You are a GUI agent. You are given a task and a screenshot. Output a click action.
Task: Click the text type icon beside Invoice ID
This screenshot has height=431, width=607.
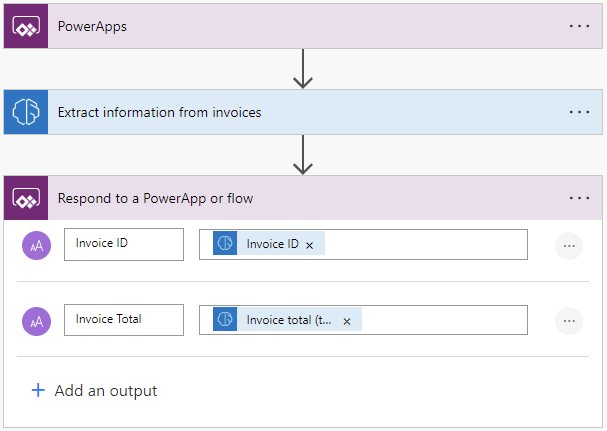coord(36,245)
